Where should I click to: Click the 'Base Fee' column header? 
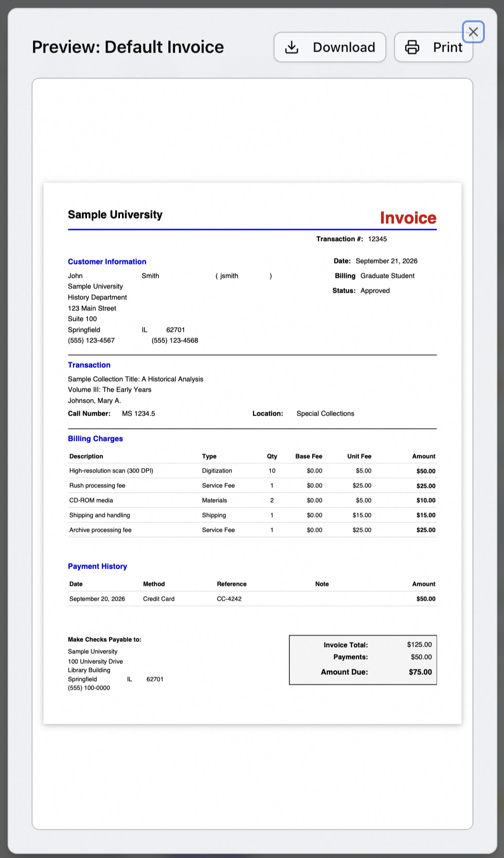(x=309, y=456)
